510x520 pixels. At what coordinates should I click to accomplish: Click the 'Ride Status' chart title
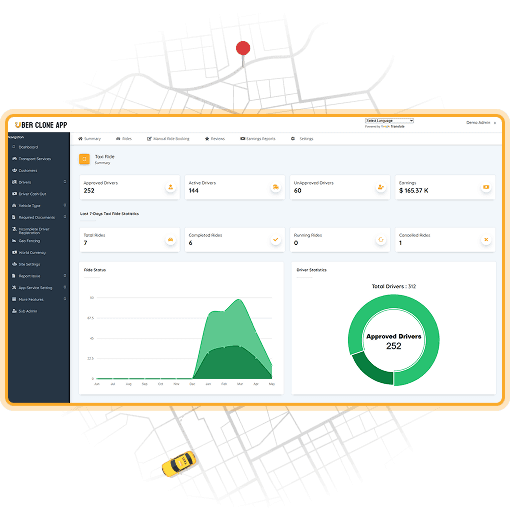coord(95,270)
